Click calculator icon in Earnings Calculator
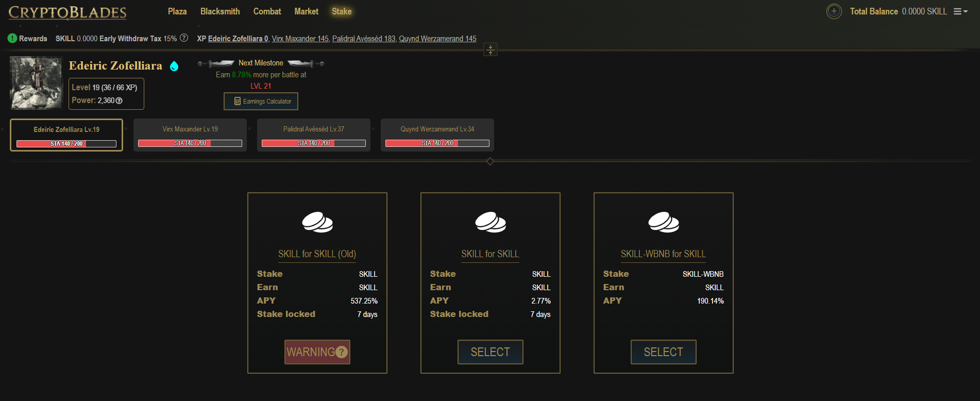 click(x=238, y=102)
